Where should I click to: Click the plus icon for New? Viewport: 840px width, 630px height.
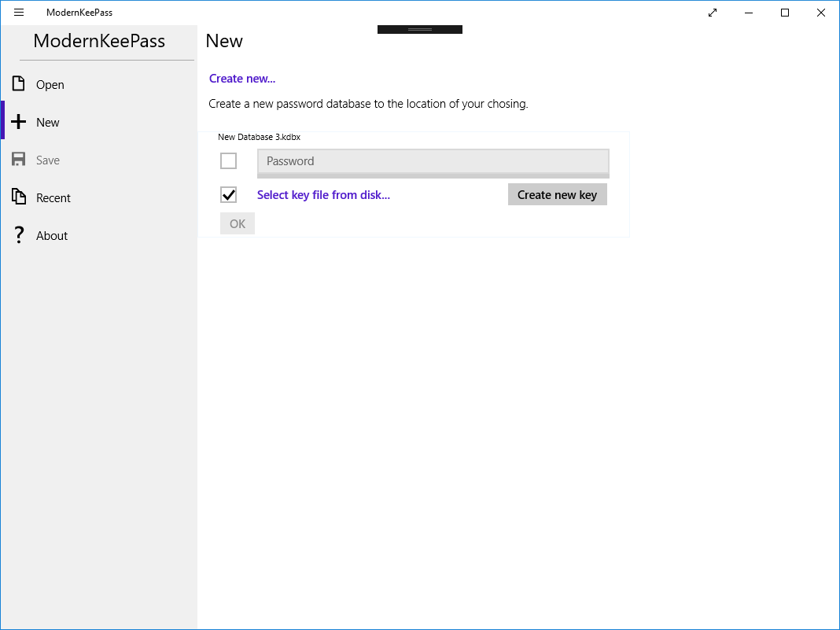point(19,122)
